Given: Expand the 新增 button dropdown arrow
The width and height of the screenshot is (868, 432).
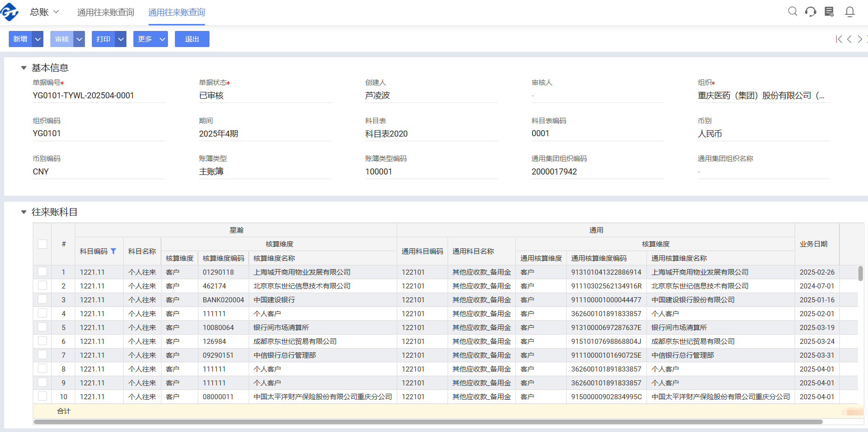Looking at the screenshot, I should pos(38,39).
